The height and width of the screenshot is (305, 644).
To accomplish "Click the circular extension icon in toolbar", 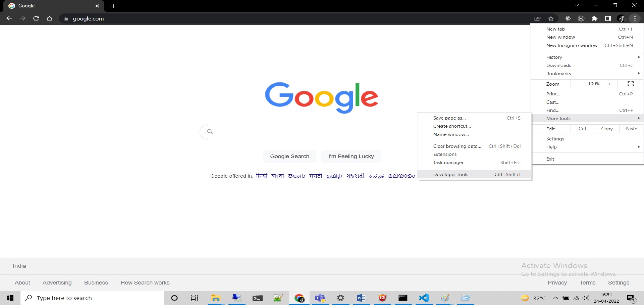I will (581, 18).
